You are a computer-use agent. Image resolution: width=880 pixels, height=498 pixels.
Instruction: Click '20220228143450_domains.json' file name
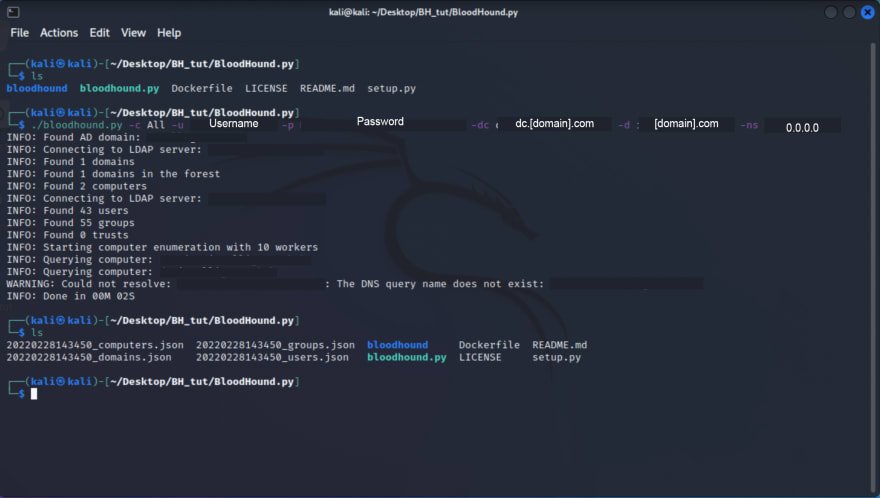click(89, 358)
